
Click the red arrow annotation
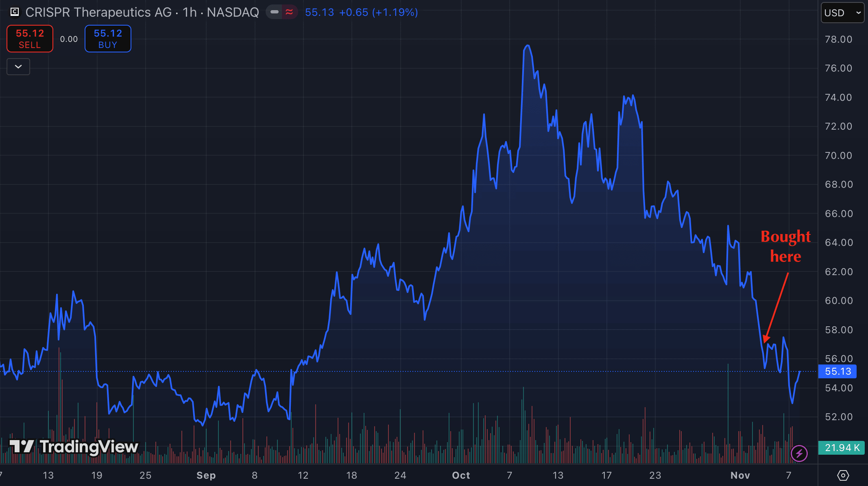click(x=776, y=308)
